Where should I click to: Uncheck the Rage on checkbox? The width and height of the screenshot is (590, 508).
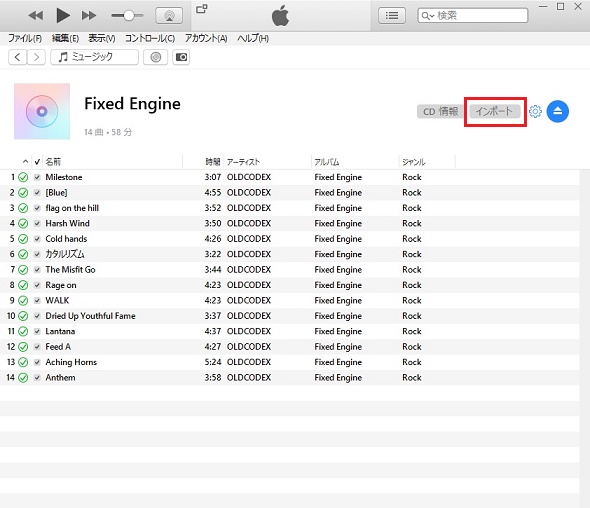point(37,285)
